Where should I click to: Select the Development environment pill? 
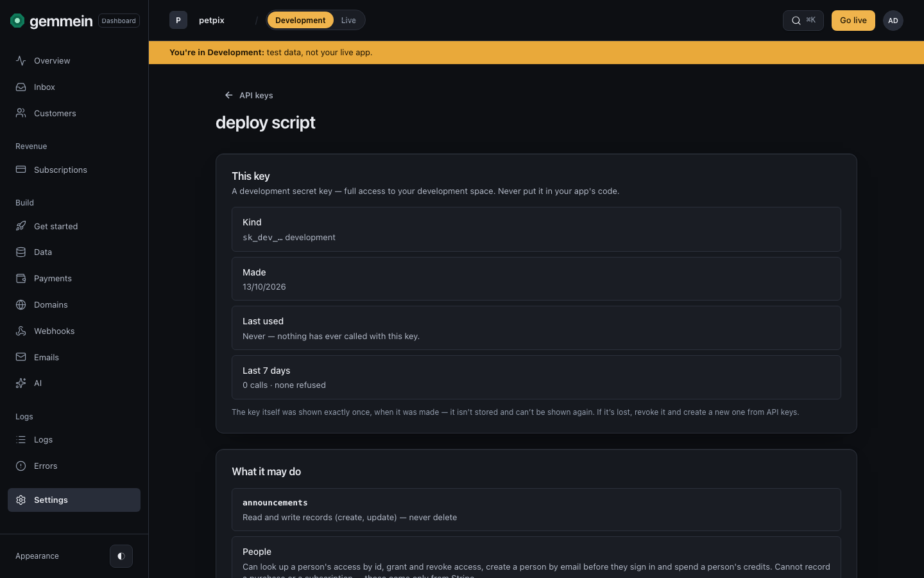tap(300, 21)
